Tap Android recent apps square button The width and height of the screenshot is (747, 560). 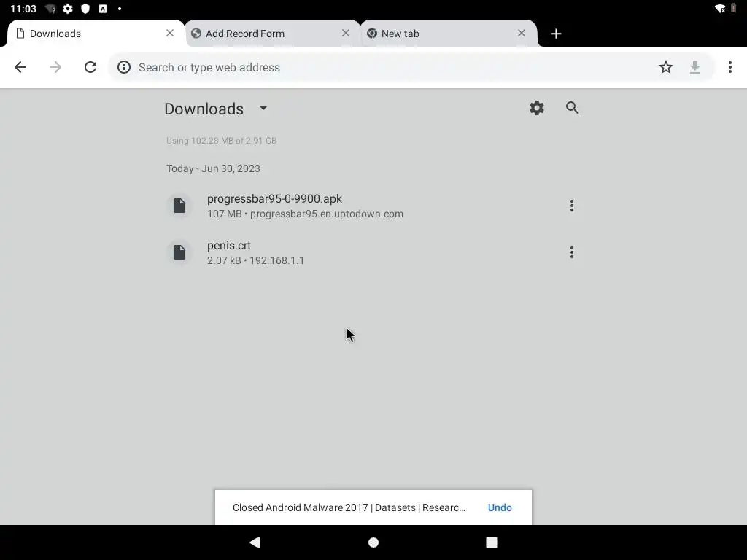pyautogui.click(x=492, y=542)
